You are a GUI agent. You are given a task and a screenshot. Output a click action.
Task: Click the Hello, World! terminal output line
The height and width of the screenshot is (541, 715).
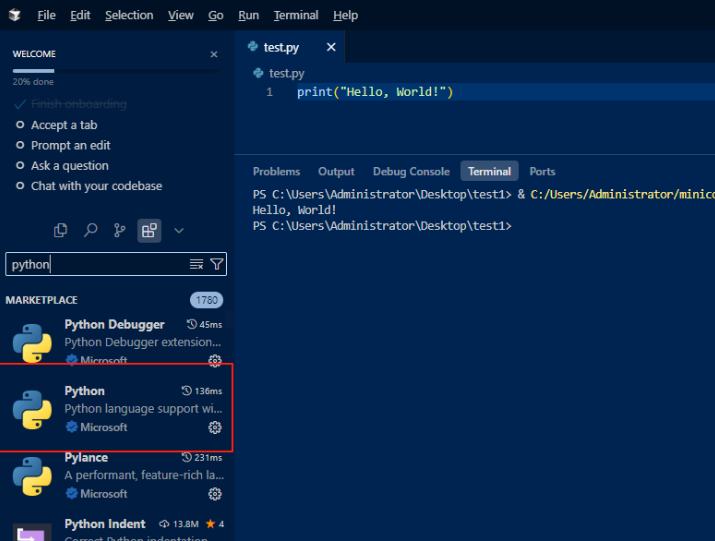pos(295,210)
